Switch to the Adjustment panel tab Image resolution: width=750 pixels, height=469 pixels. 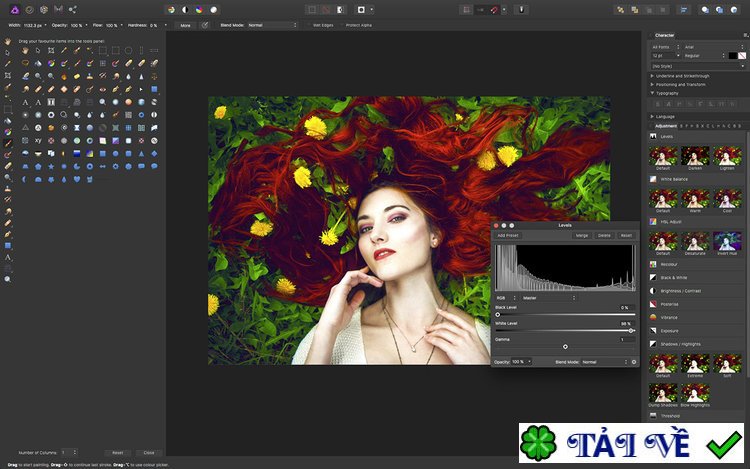(x=665, y=125)
